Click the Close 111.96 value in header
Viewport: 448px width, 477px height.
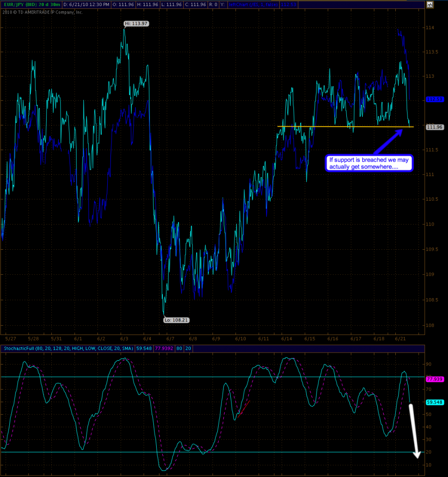click(x=203, y=5)
